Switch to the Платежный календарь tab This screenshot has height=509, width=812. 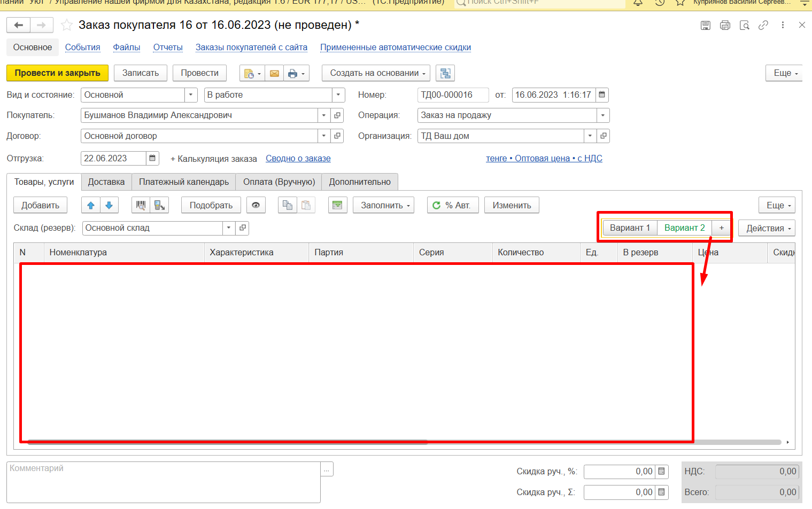click(x=184, y=182)
